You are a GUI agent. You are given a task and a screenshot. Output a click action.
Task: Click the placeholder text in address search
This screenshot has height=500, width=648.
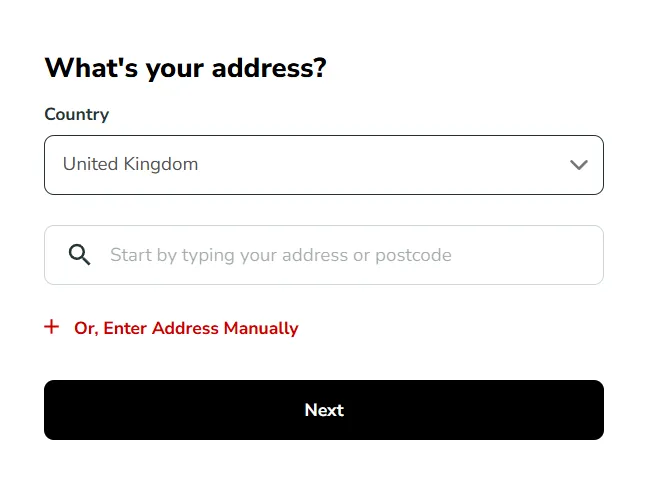(280, 255)
